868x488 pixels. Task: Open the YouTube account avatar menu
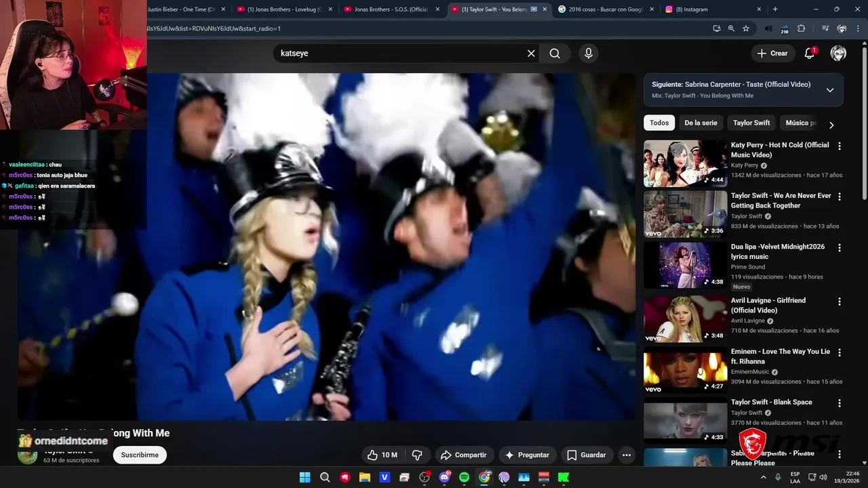(838, 54)
